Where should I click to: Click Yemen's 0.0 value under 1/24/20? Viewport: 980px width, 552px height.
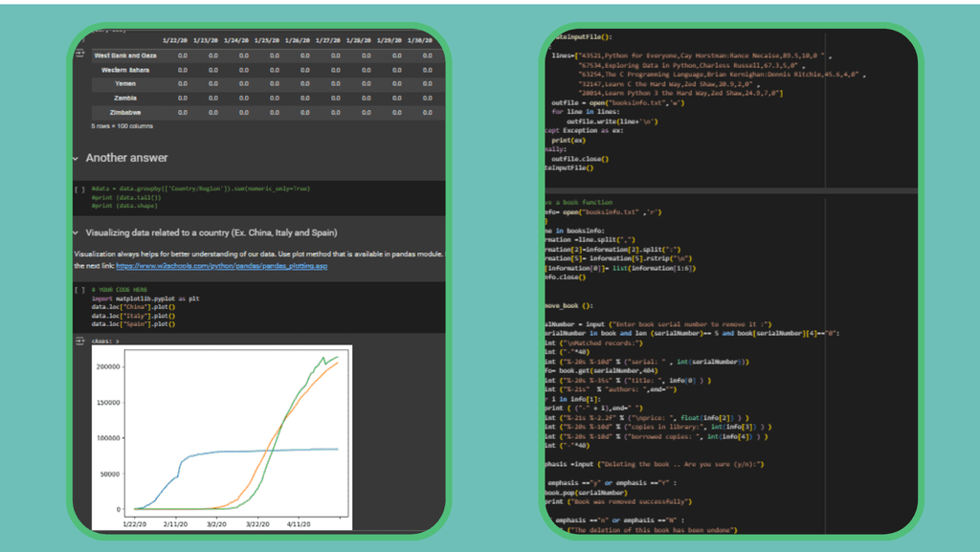point(244,83)
